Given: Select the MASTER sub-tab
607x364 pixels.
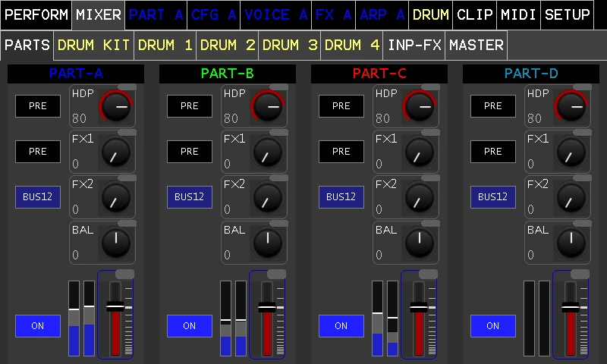Looking at the screenshot, I should pos(476,45).
